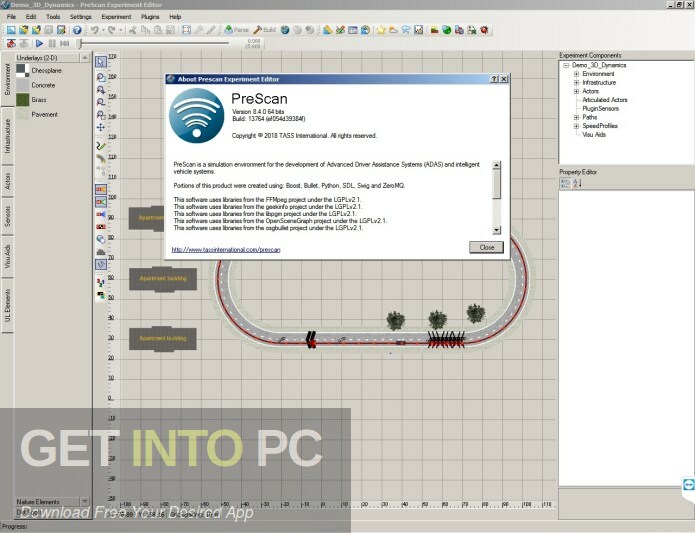Click the Parse toolbar button
Viewport: 695px width, 533px height.
coord(236,30)
